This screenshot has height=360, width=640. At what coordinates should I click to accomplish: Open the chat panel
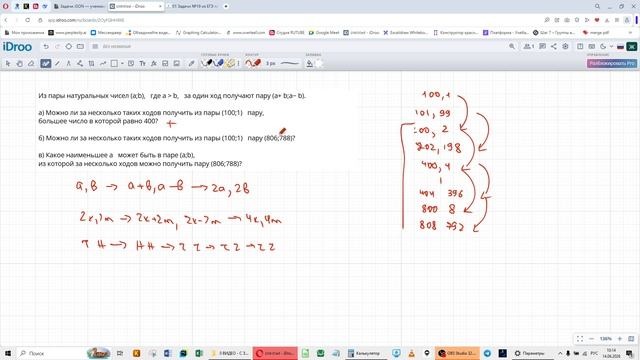(542, 47)
